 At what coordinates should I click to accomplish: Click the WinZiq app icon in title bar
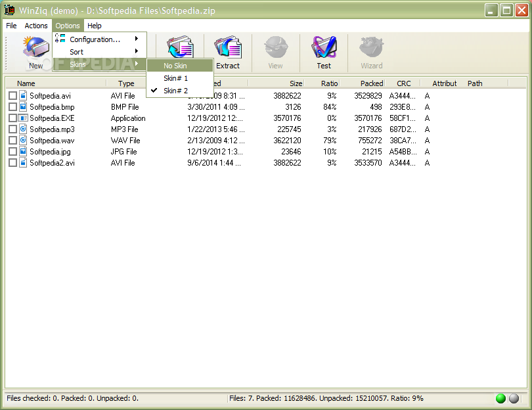pos(9,10)
